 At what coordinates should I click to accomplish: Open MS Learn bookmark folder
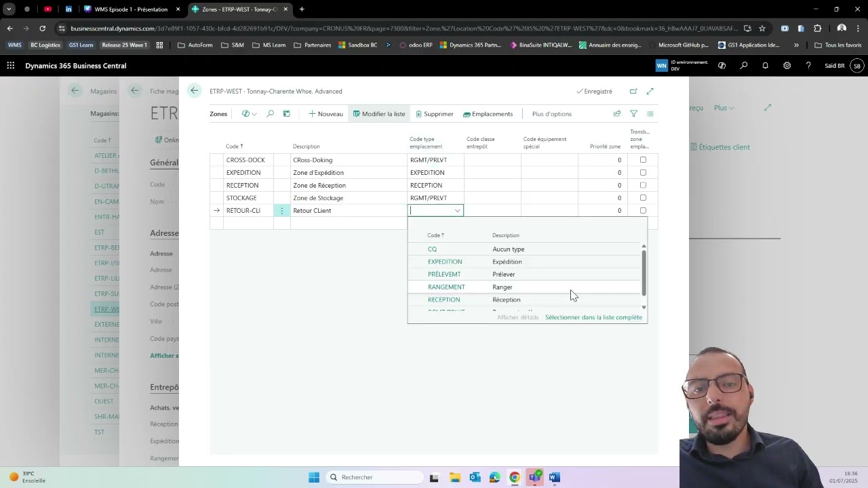click(x=269, y=45)
